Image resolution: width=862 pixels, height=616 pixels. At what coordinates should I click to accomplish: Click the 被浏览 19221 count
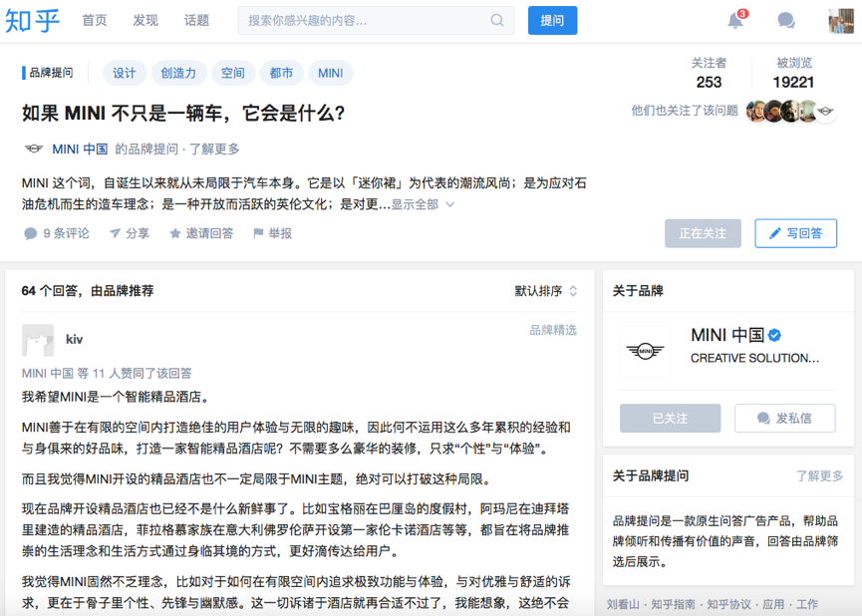pyautogui.click(x=793, y=73)
